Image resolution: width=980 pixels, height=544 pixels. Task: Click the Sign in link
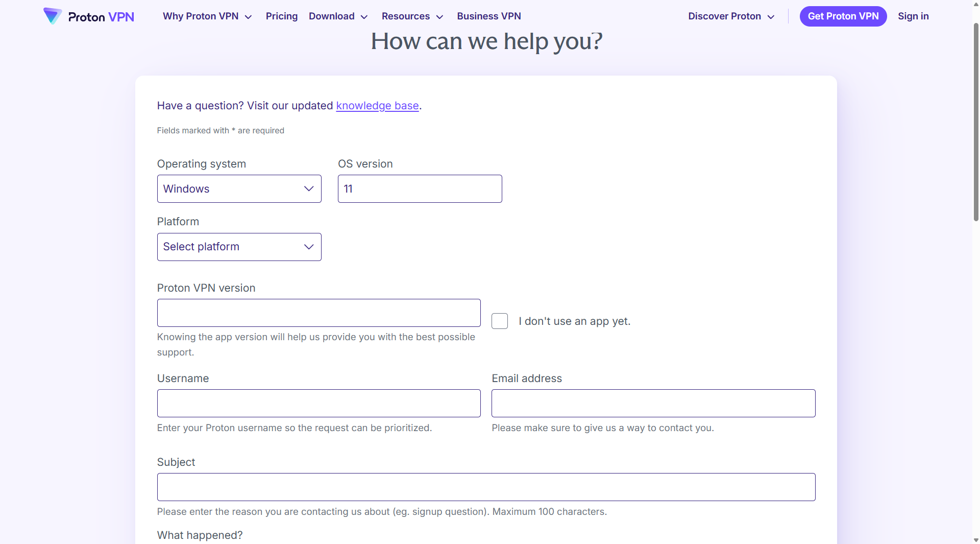pyautogui.click(x=913, y=16)
